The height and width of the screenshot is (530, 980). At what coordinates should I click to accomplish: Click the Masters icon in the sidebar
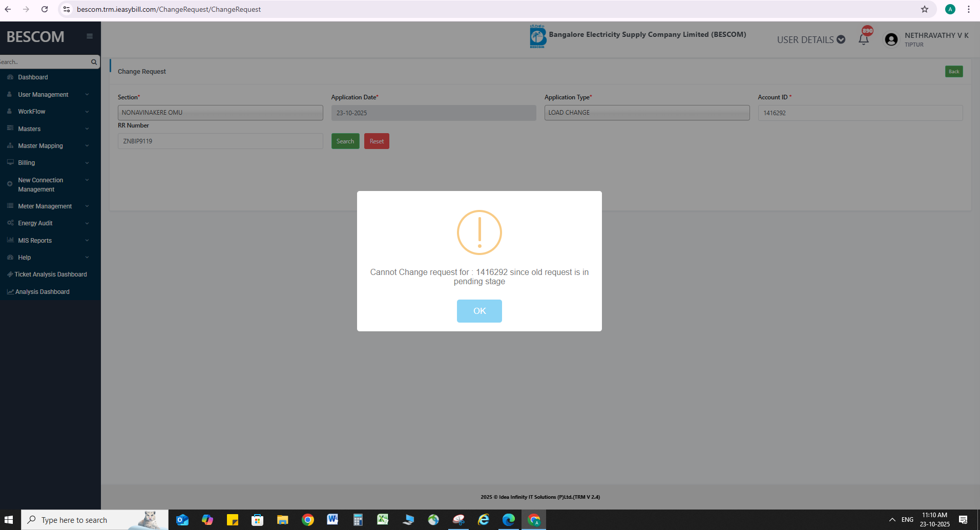pyautogui.click(x=10, y=129)
